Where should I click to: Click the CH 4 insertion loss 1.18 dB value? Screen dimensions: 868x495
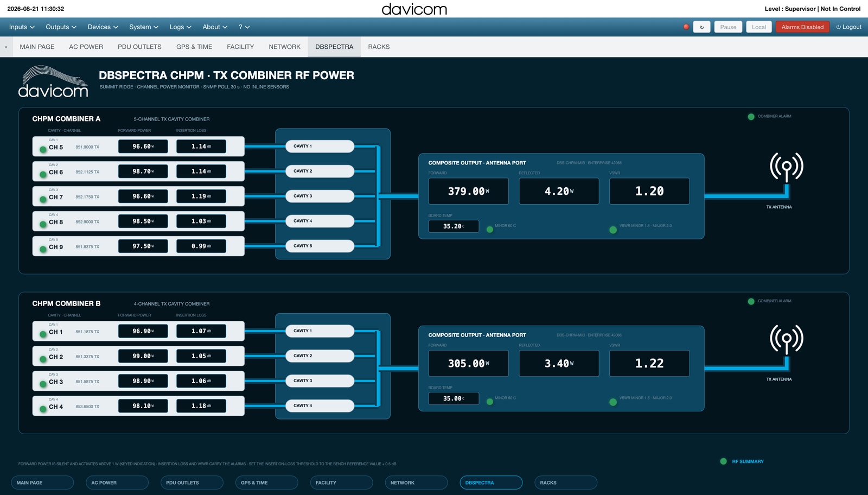pos(201,406)
